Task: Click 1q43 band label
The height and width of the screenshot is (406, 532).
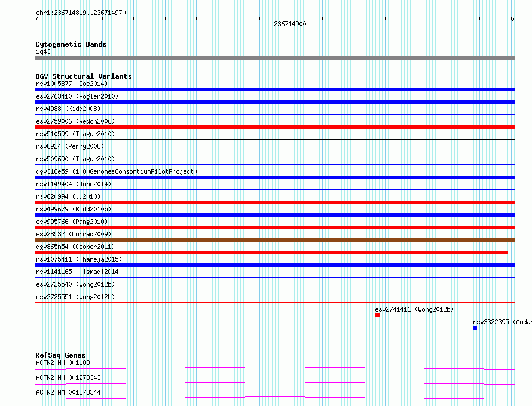Action: pos(43,51)
